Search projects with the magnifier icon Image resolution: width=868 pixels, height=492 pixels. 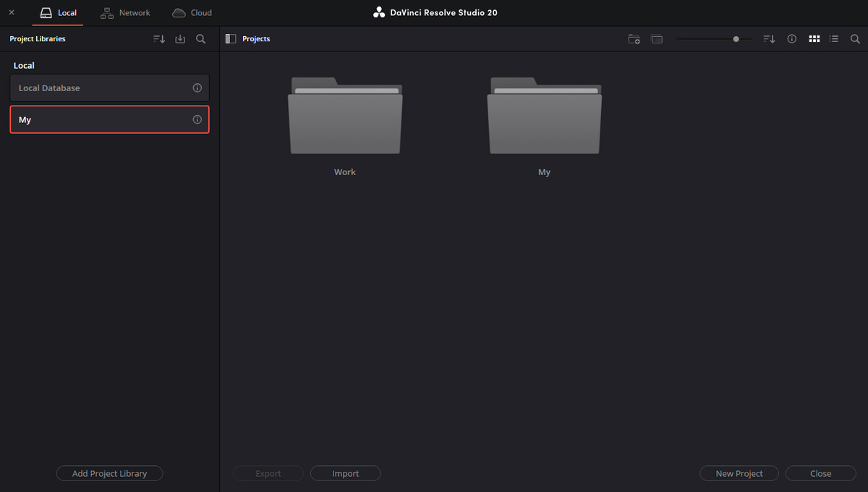[855, 39]
